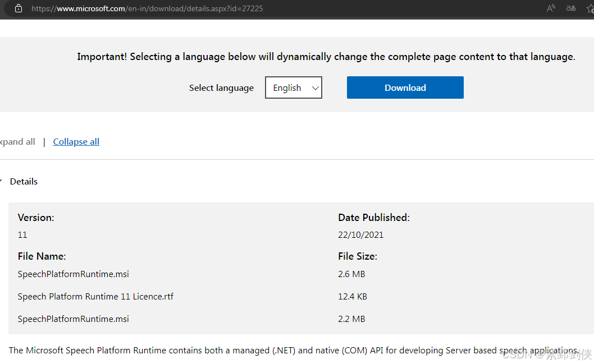Click the File Size: heading
The height and width of the screenshot is (364, 594).
click(x=358, y=256)
